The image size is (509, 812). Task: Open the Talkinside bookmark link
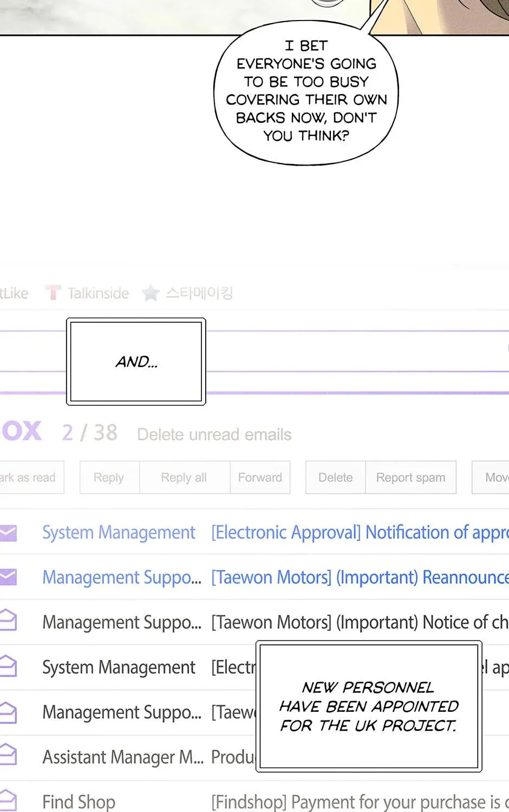98,293
